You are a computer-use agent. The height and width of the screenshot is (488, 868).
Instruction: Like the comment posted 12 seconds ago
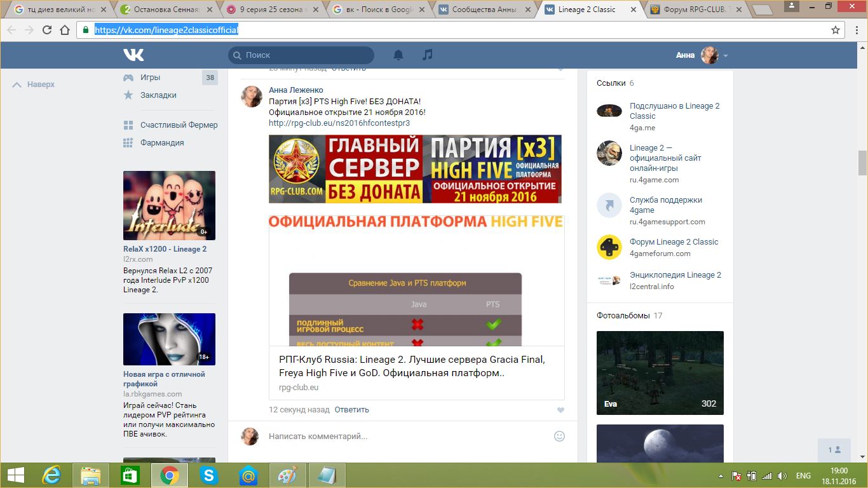[560, 410]
